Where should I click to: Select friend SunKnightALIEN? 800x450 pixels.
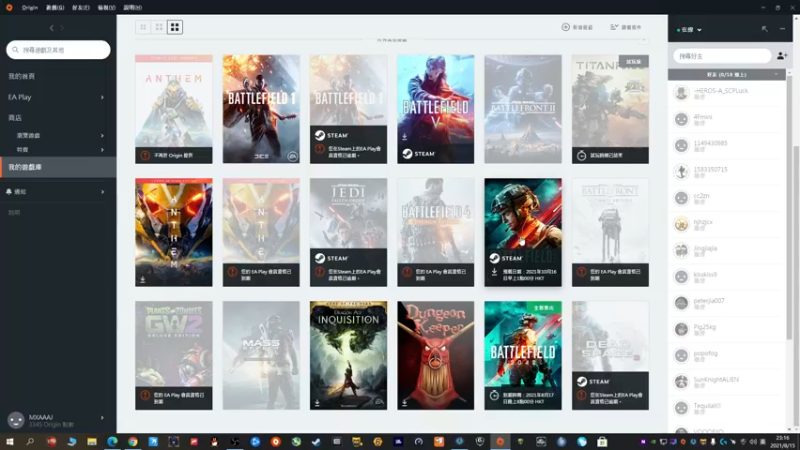[726, 382]
